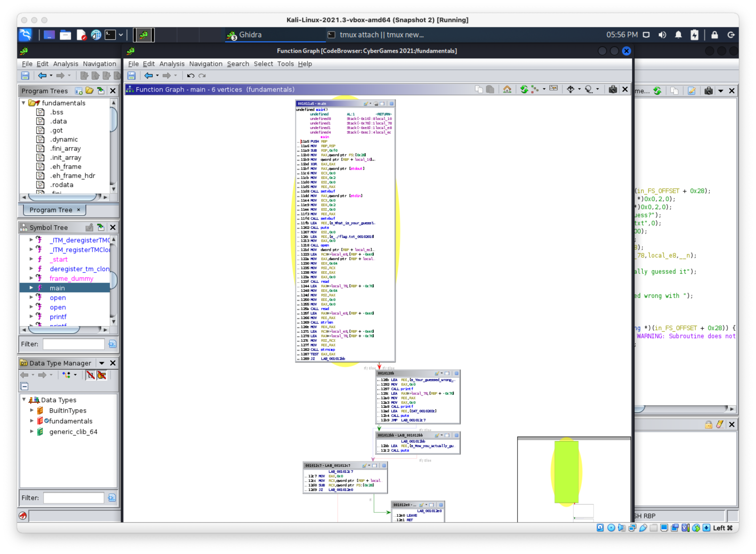The image size is (756, 554).
Task: Click the Symbol Tree horizontal scrollbar
Action: click(64, 330)
